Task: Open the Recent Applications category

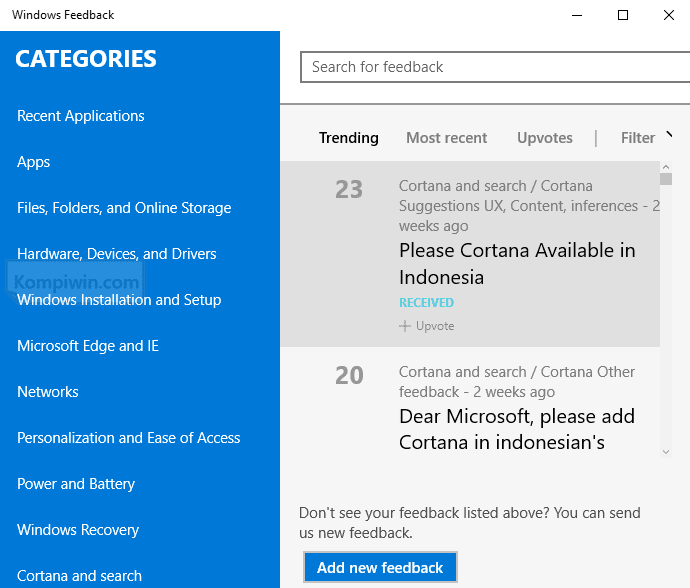Action: 81,116
